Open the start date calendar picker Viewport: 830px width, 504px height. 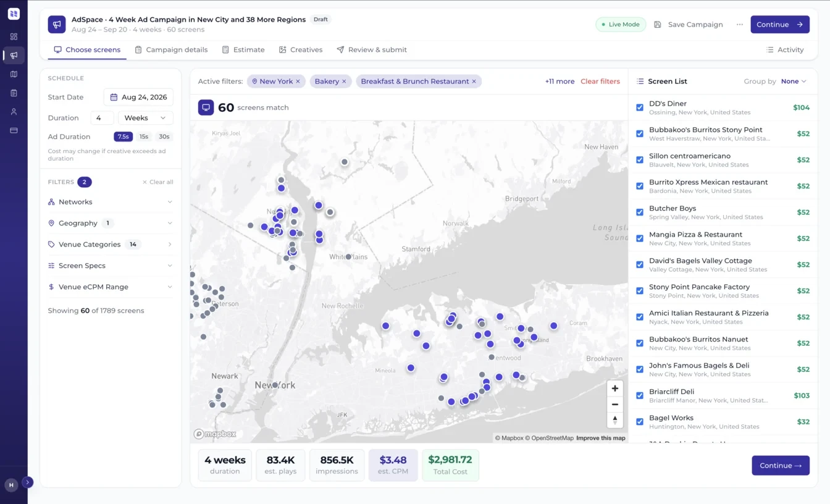click(138, 97)
